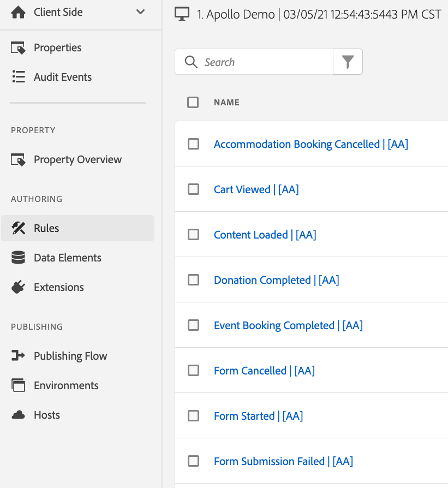The height and width of the screenshot is (488, 448).
Task: Click into the rules Search field
Action: click(x=254, y=62)
